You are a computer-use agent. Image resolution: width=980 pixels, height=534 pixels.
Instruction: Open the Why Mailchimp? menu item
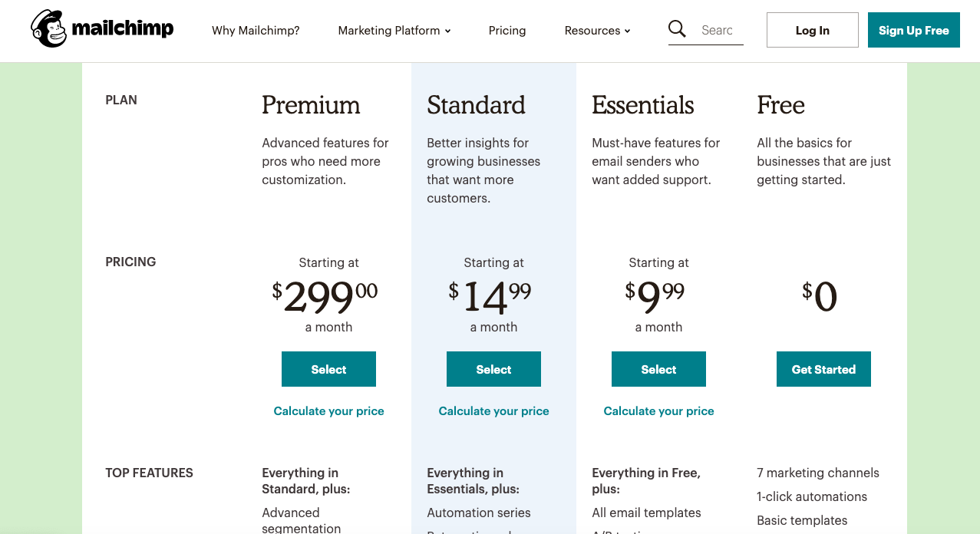click(256, 31)
